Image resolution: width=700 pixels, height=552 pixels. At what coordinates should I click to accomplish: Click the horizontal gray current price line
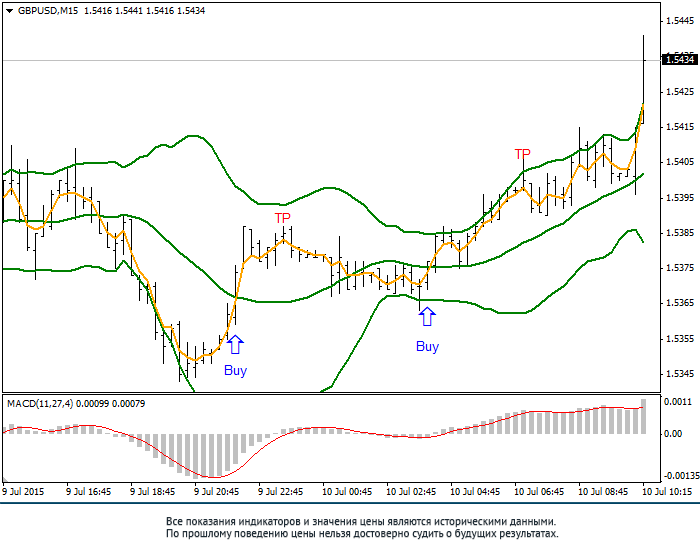(x=331, y=60)
